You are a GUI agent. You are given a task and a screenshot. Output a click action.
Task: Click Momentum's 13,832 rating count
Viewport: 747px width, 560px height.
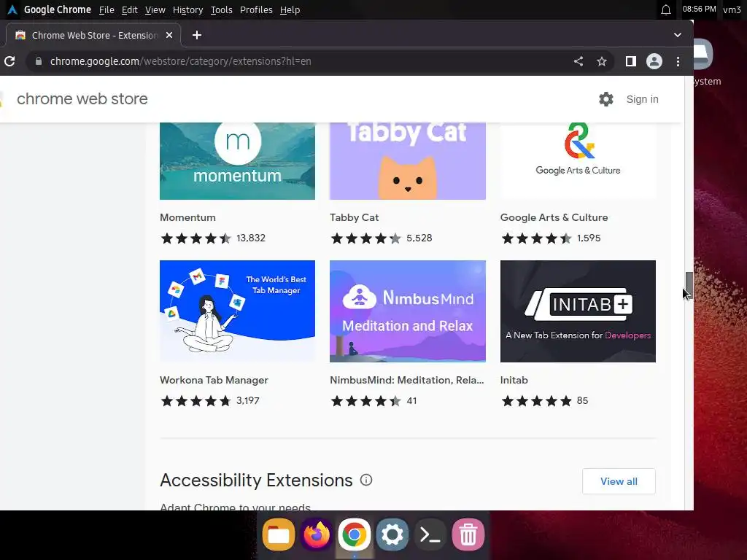coord(251,238)
